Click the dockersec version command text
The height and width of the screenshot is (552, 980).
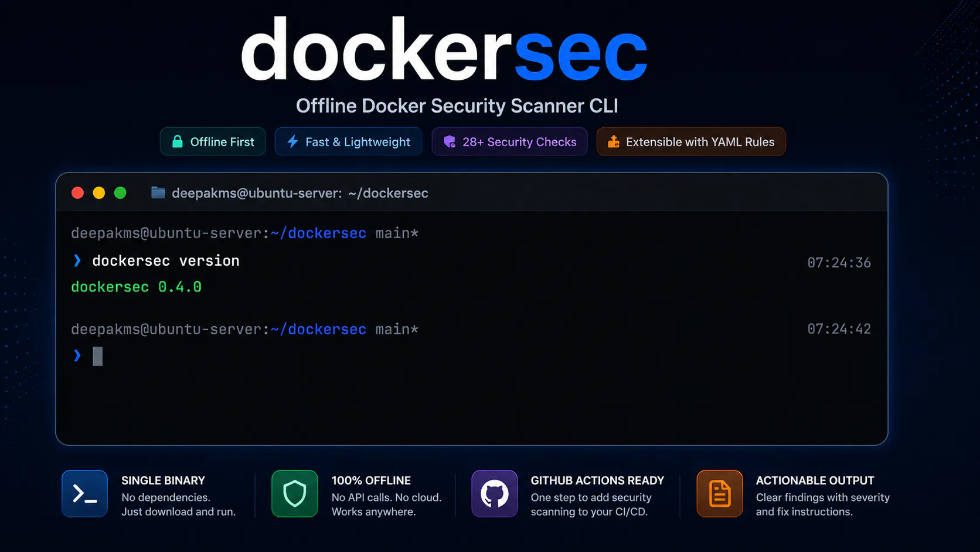coord(166,260)
